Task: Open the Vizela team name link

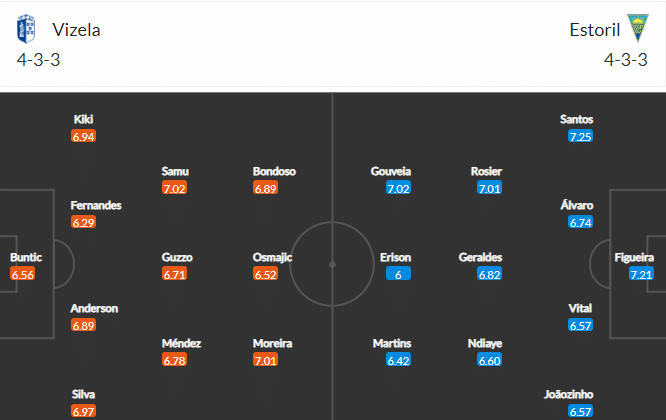Action: point(76,30)
